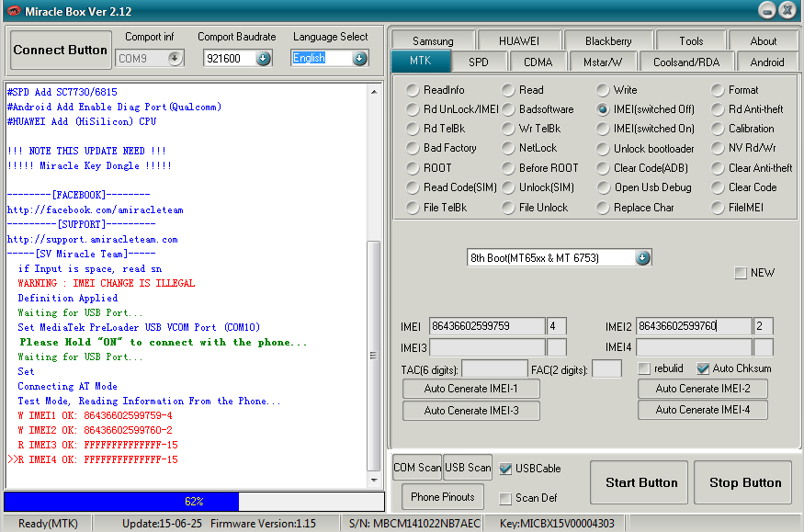The height and width of the screenshot is (532, 804).
Task: Choose Rd UnLock/IMEI radio option
Action: point(413,109)
